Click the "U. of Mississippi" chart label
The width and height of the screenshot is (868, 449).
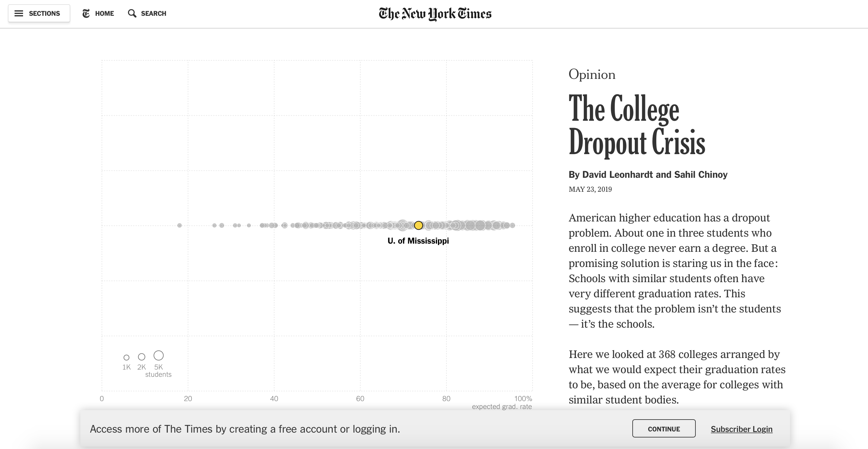(418, 241)
